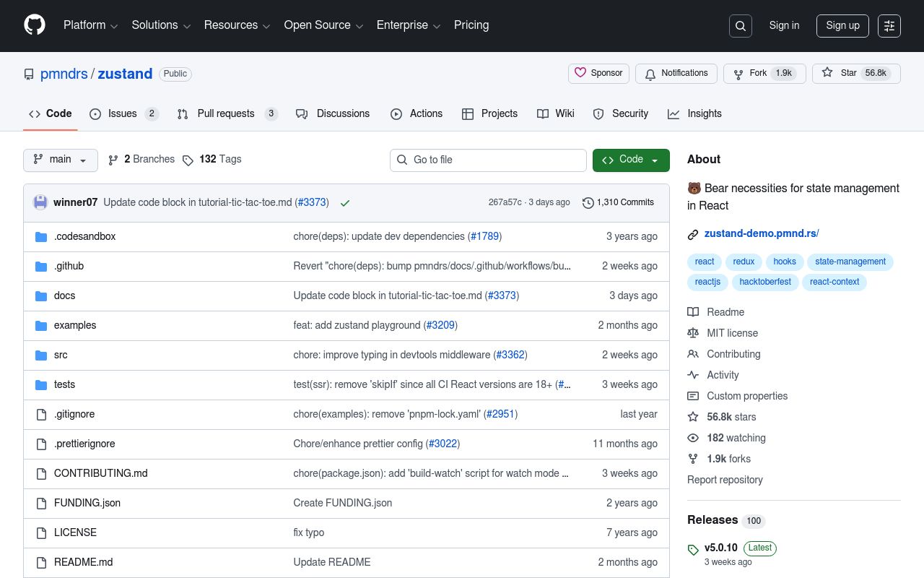Click the zustand-demo.pmnd.rs link
Screen dimensions: 924x578
[x=761, y=233]
